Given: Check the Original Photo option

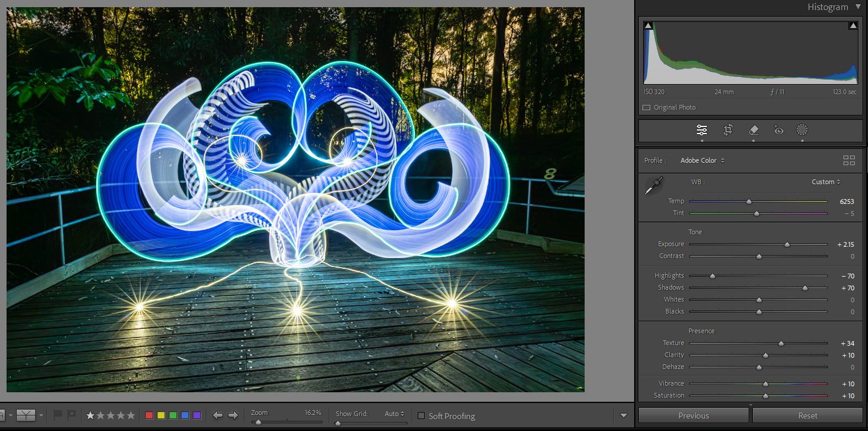Looking at the screenshot, I should point(646,107).
